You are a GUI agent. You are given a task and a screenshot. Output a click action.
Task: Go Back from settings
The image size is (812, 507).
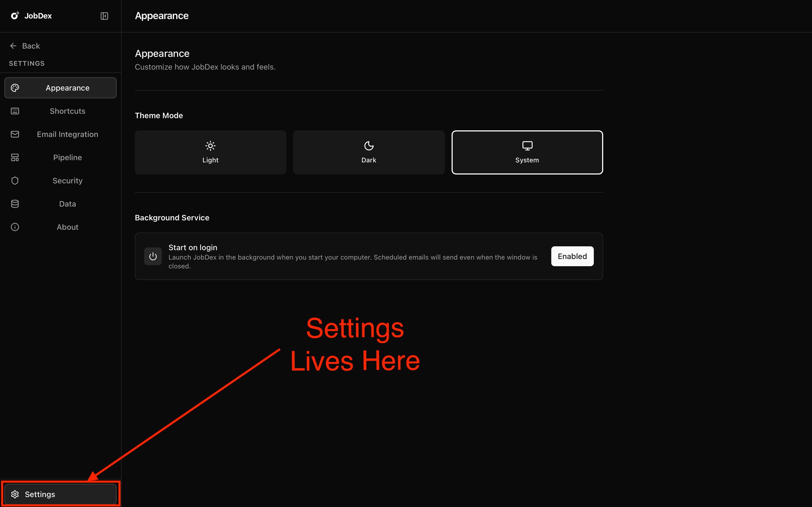[25, 46]
